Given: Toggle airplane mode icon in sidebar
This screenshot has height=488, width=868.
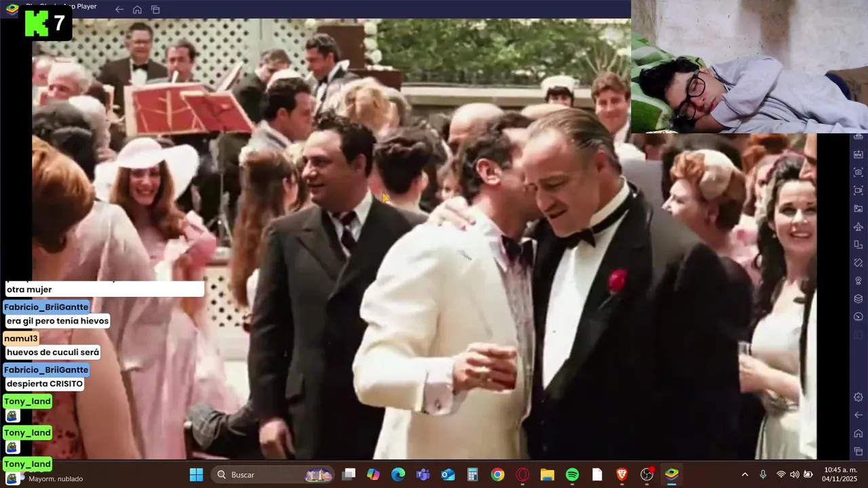Looking at the screenshot, I should coord(858,227).
